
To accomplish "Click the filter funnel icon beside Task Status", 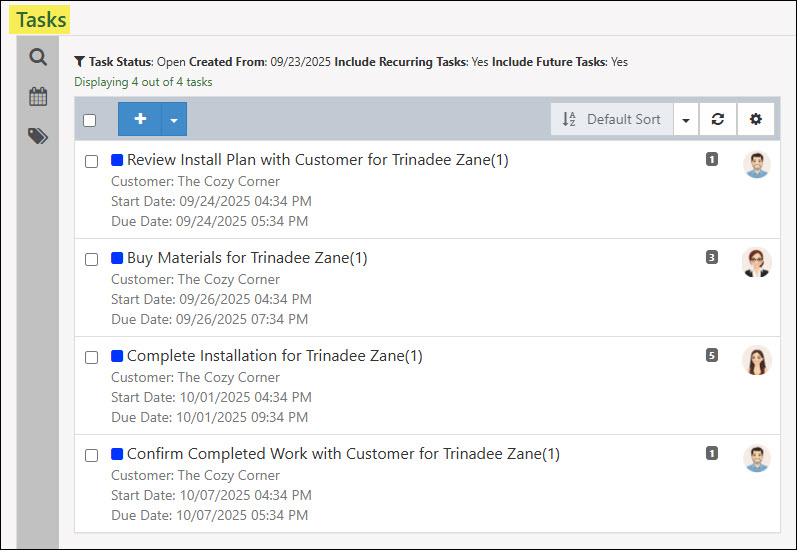I will click(80, 62).
